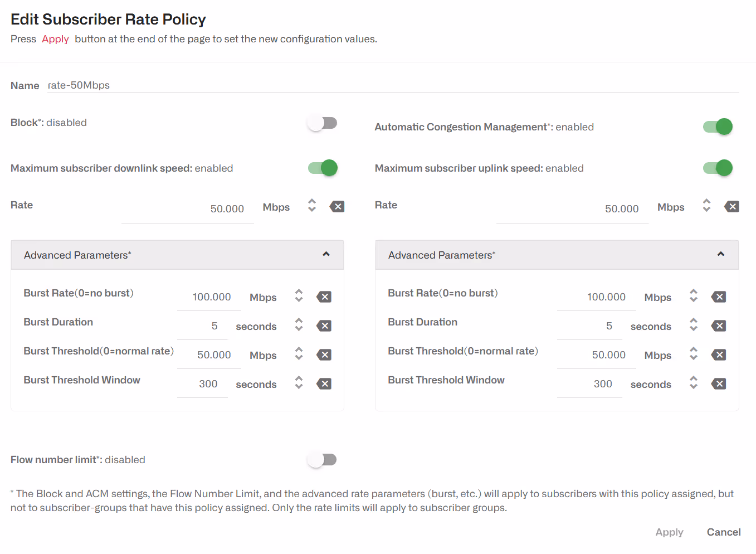
Task: Clear the uplink Burst Rate field
Action: 719,297
